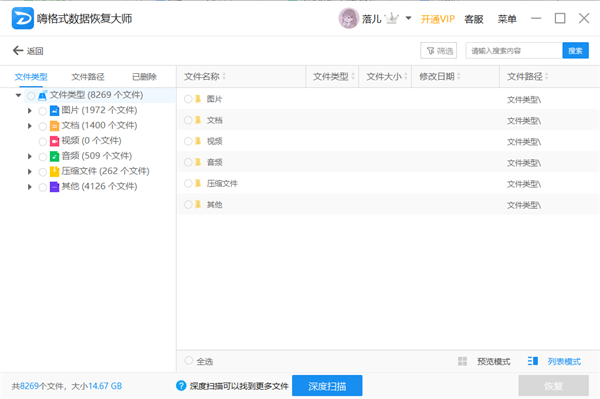Go back with 返回 arrow

[x=28, y=50]
